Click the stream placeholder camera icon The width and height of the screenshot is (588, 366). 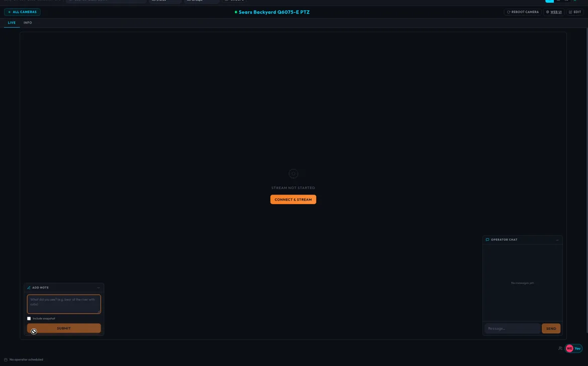[x=293, y=173]
